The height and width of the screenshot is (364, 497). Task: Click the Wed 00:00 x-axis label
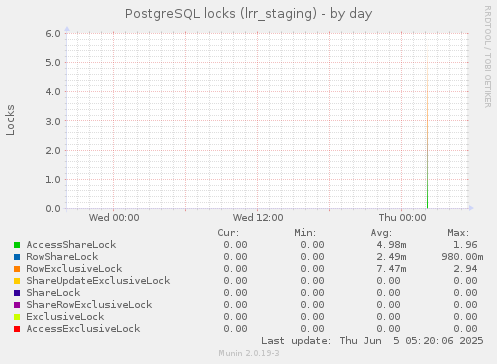pyautogui.click(x=114, y=218)
